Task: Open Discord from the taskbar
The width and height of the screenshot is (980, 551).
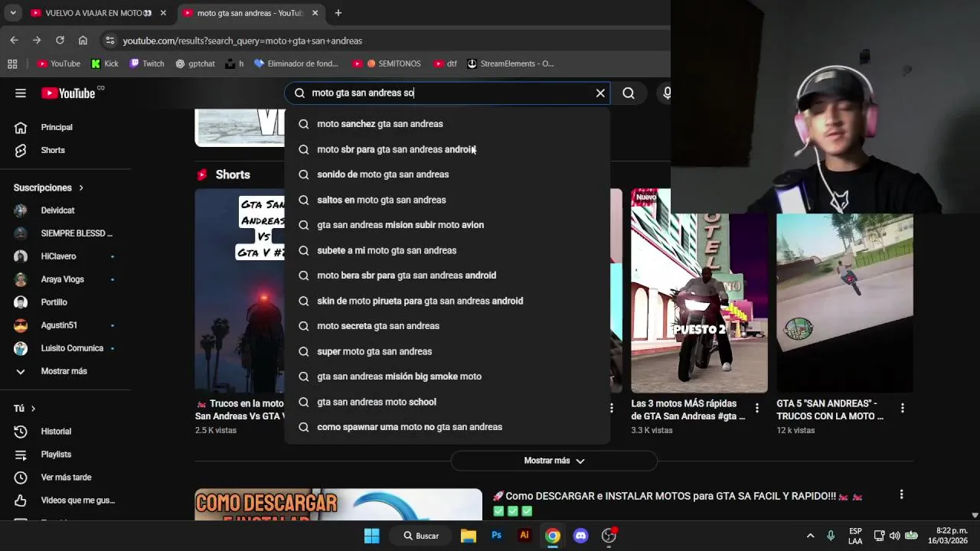Action: point(580,536)
